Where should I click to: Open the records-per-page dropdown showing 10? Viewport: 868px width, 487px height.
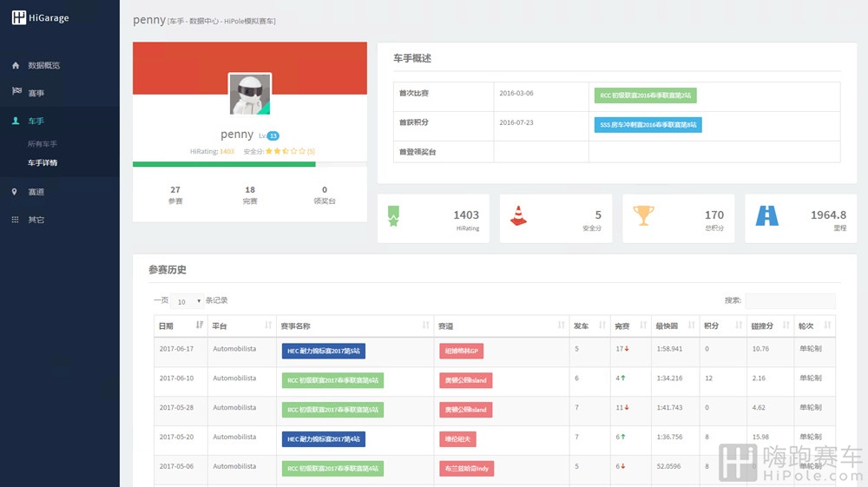coord(187,301)
